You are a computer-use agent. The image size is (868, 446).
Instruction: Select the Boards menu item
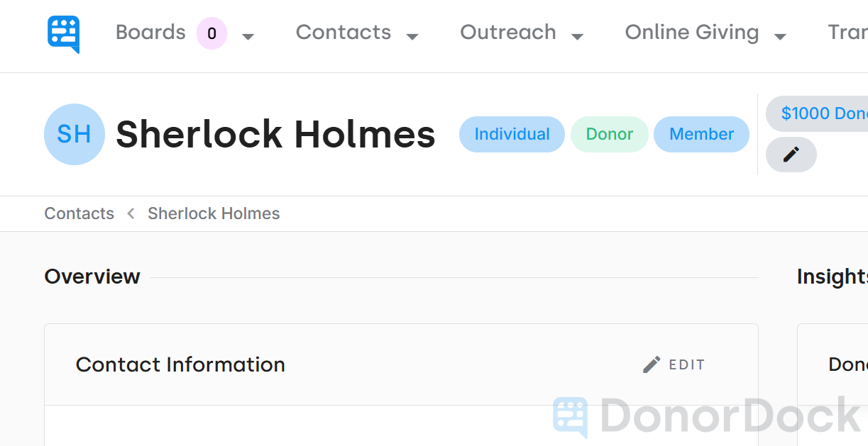pos(150,32)
